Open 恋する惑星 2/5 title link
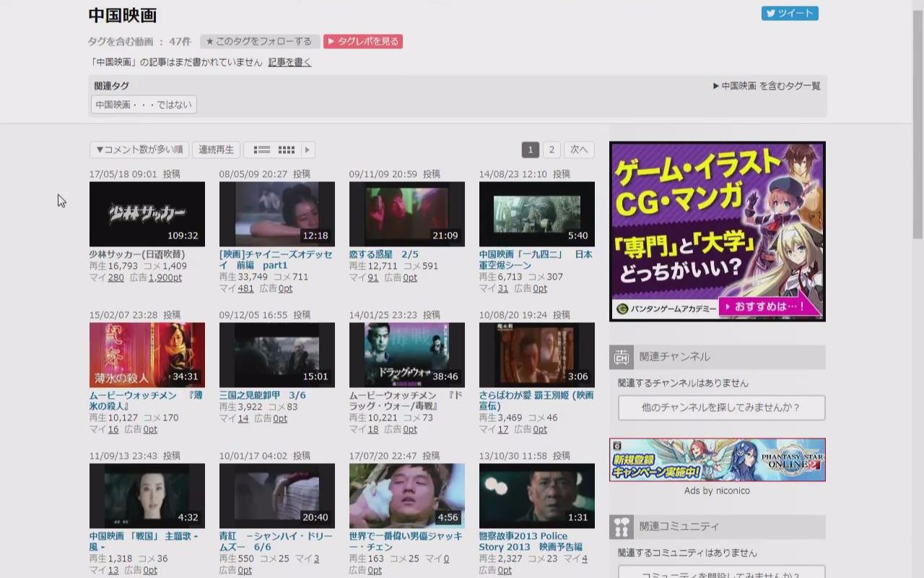Viewport: 924px width, 578px height. tap(384, 254)
